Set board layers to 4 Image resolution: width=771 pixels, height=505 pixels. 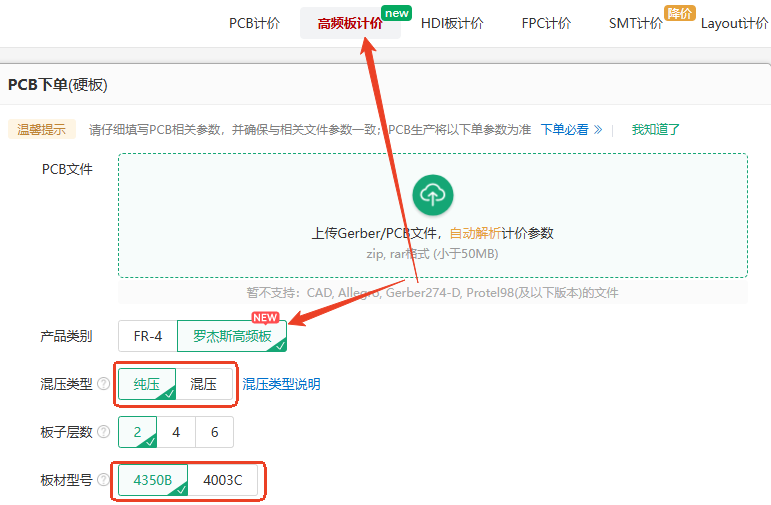[x=176, y=432]
